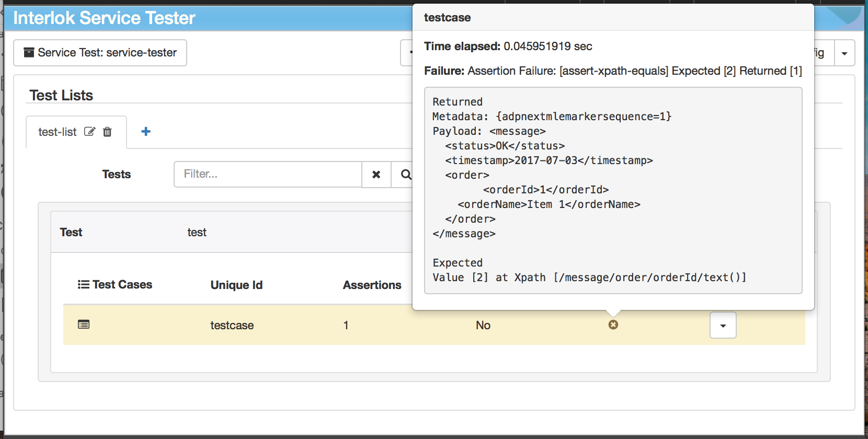
Task: Select the testcase Unique Id cell
Action: [x=232, y=325]
